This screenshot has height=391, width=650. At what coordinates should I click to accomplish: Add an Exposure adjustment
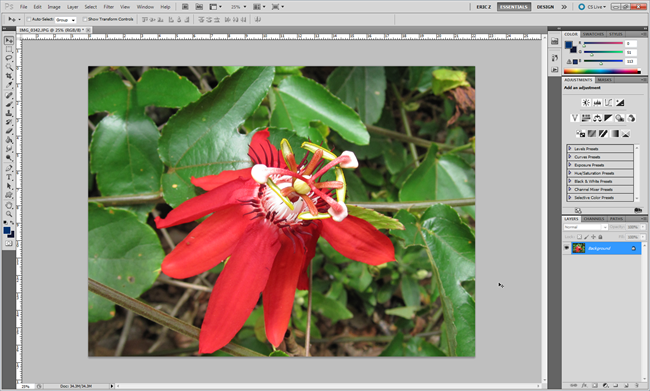(620, 102)
